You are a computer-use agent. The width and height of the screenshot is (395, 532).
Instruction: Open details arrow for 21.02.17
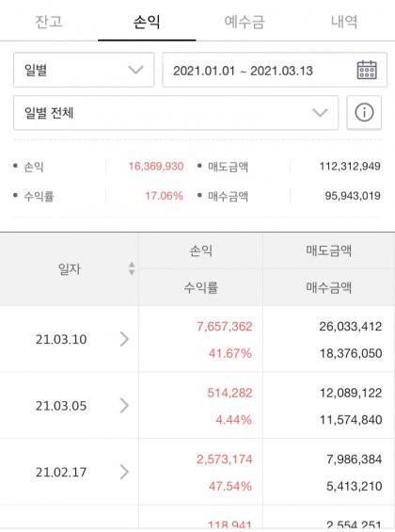coord(124,472)
